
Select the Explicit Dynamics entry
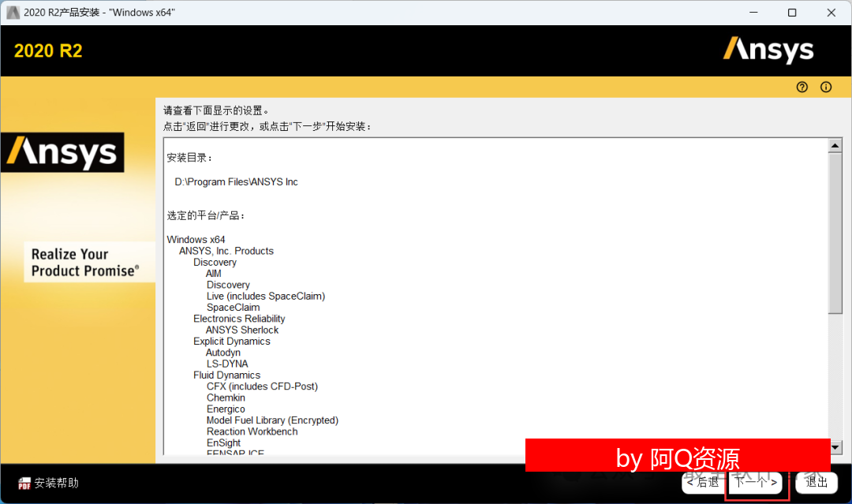232,342
